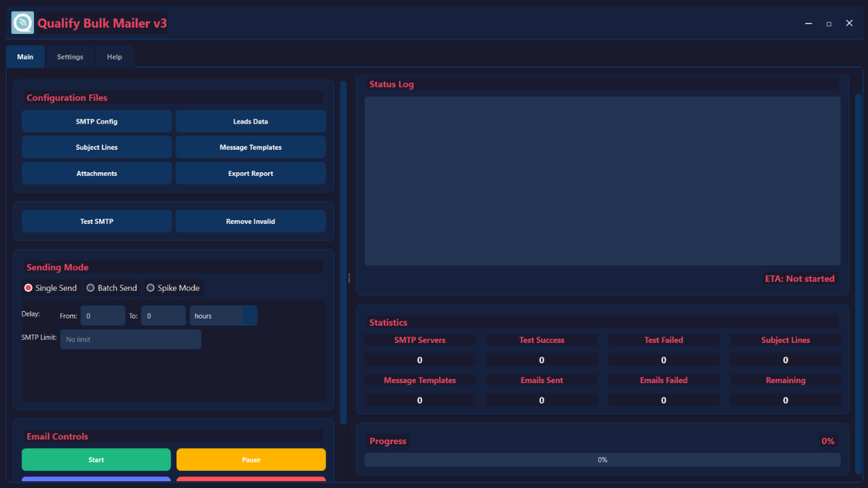Start sending emails with green Start button
This screenshot has width=868, height=488.
(96, 460)
